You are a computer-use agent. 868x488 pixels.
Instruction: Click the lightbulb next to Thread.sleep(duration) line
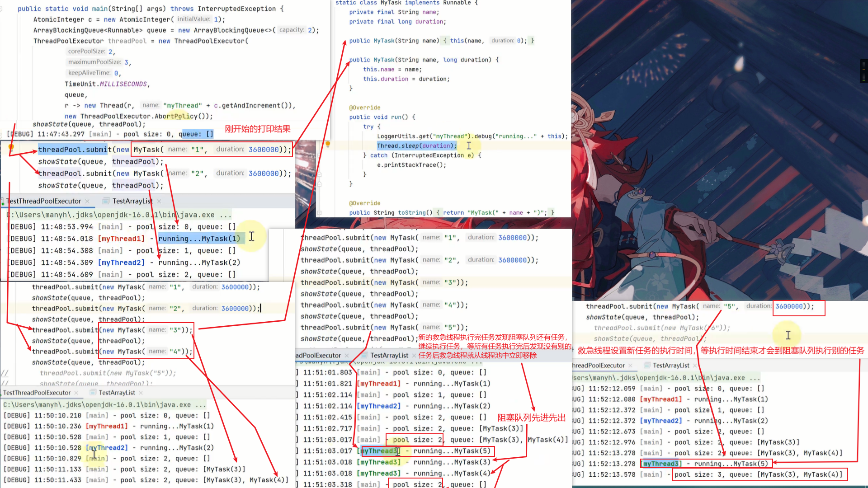[328, 144]
